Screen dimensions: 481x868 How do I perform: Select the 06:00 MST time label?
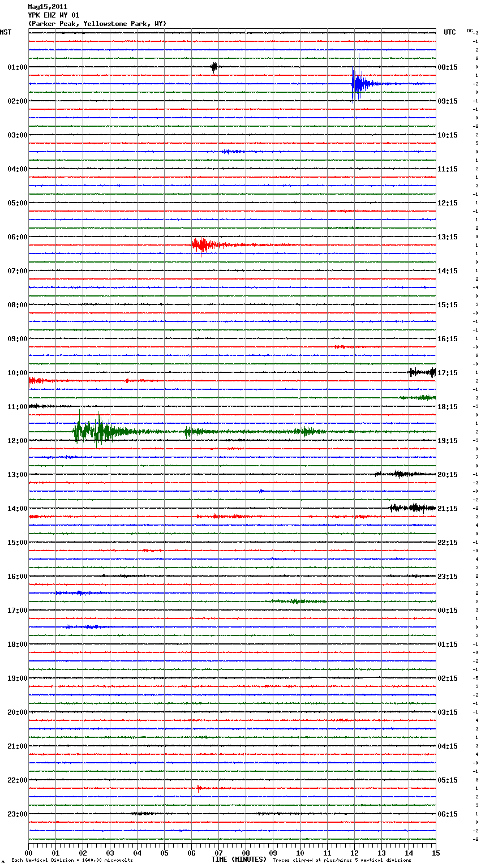click(x=18, y=237)
